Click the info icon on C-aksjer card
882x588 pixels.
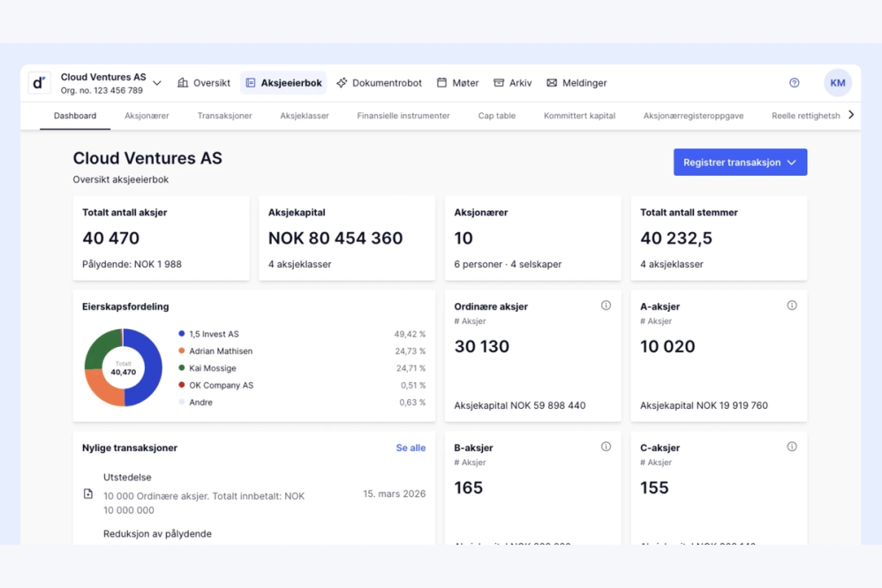tap(792, 447)
